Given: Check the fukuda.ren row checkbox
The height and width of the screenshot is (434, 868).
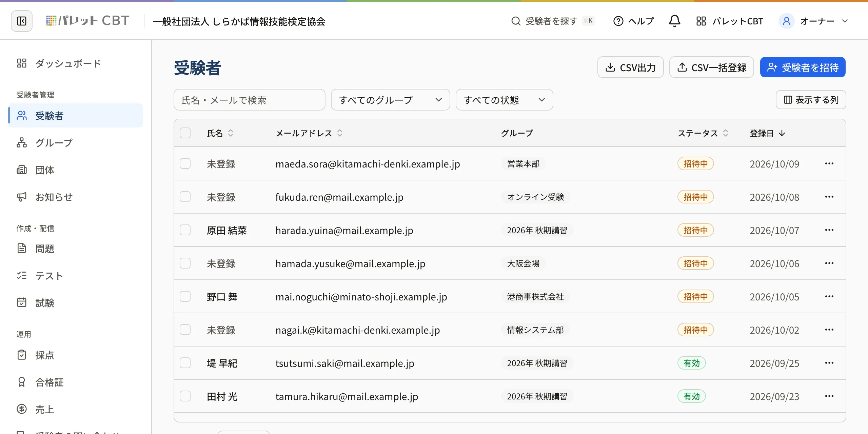Looking at the screenshot, I should (x=185, y=197).
